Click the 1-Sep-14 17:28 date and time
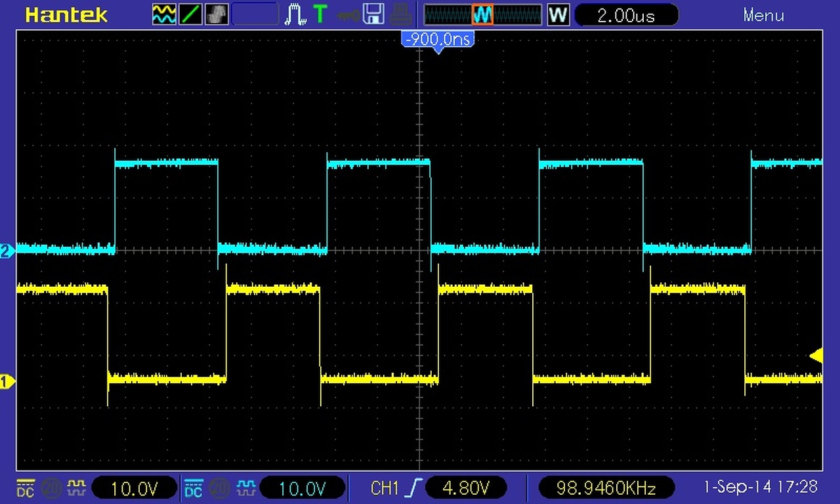The width and height of the screenshot is (840, 504). (761, 487)
